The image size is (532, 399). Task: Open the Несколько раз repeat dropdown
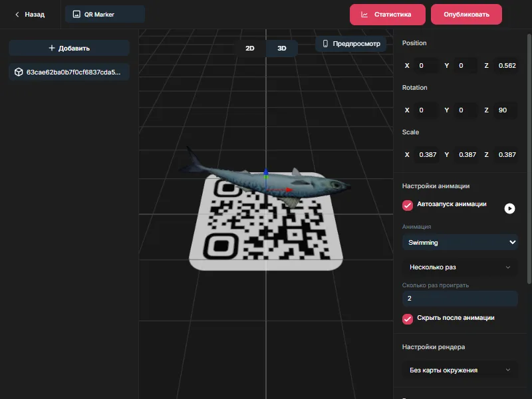(x=460, y=267)
